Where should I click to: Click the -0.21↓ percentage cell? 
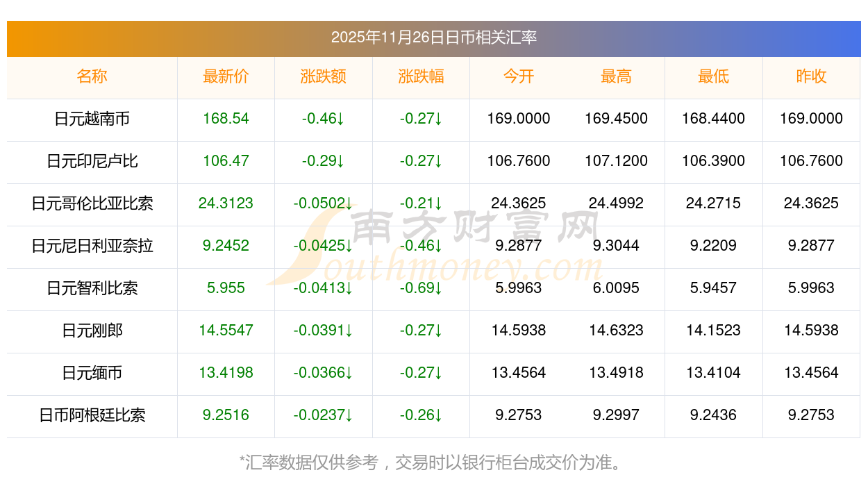click(421, 203)
